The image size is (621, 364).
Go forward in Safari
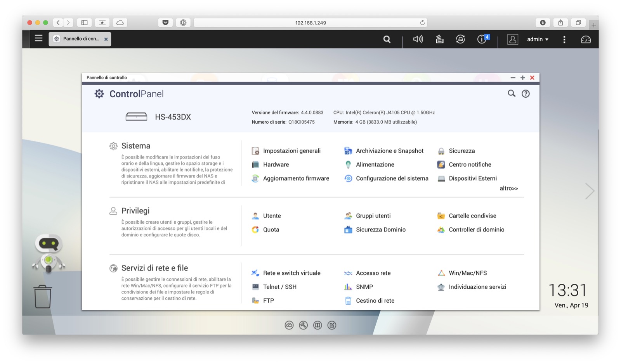68,22
